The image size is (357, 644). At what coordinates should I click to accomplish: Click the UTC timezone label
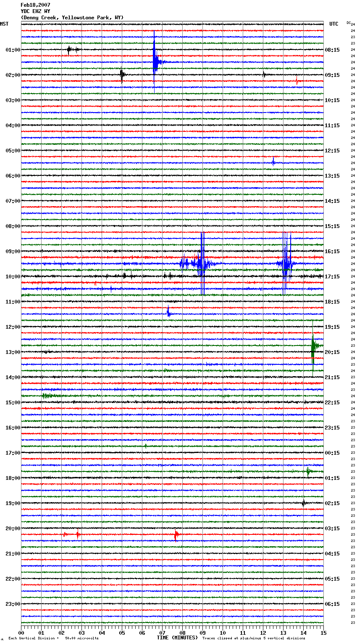tap(333, 24)
